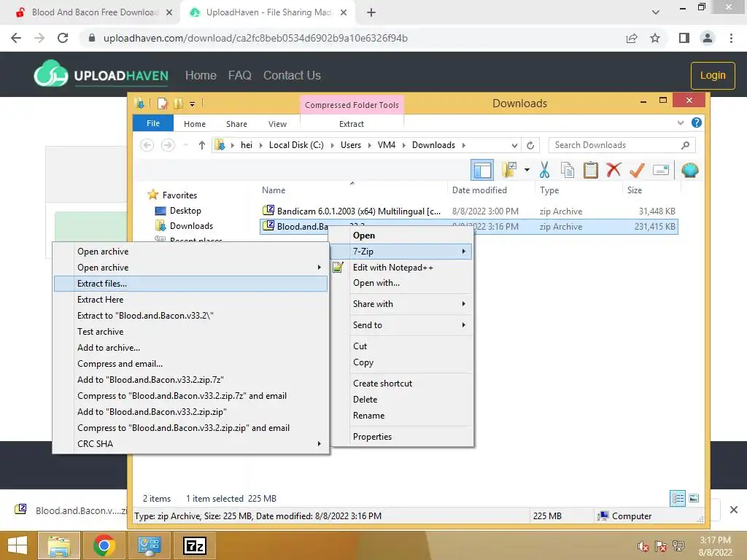Sort by Date modified column

(479, 190)
